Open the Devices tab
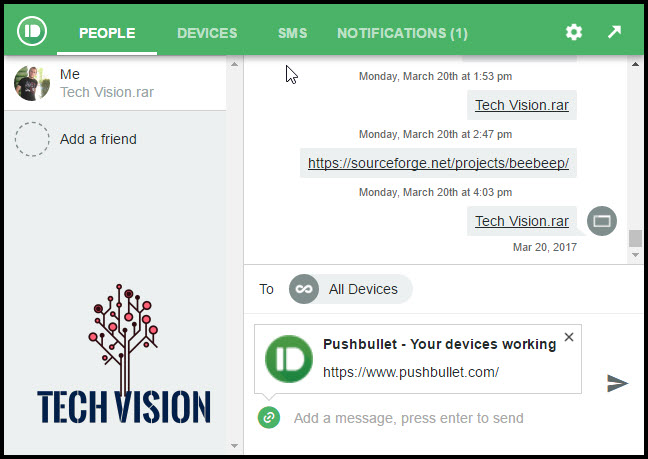The width and height of the screenshot is (648, 459). pos(207,33)
